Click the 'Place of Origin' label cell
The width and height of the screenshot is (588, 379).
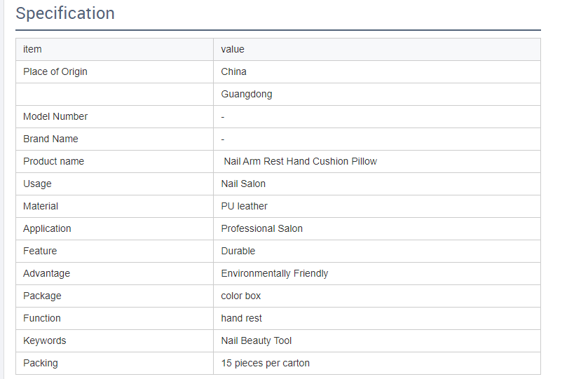pos(114,72)
